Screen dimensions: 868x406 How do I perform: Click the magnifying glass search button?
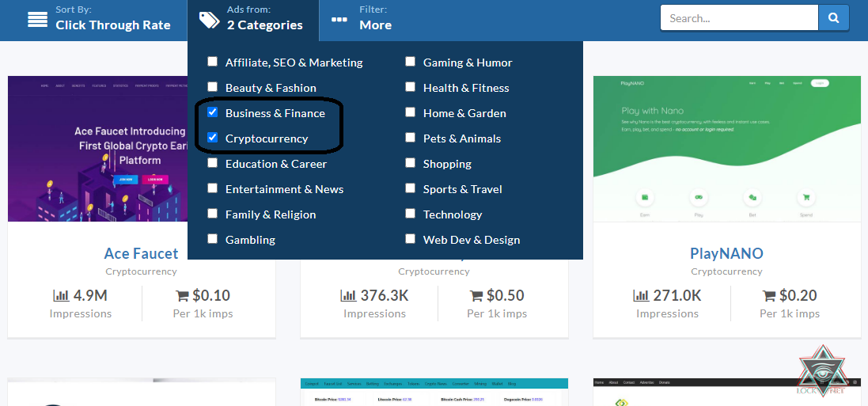click(x=833, y=17)
